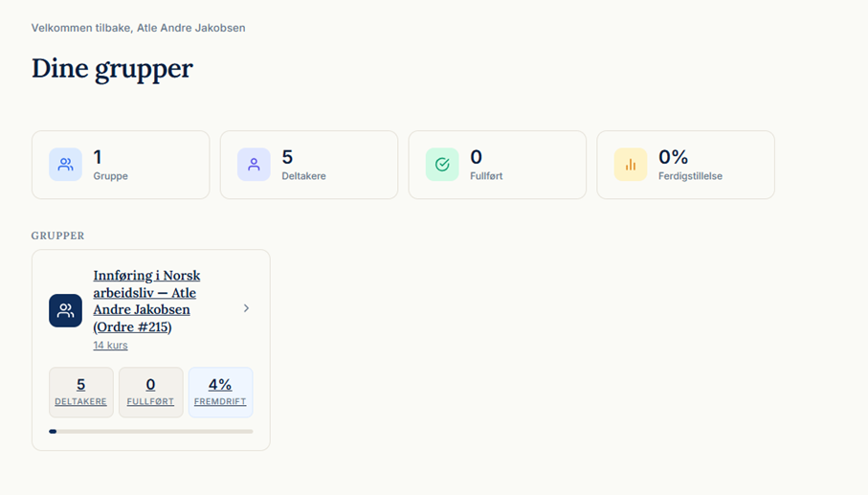The width and height of the screenshot is (868, 495).
Task: Click the 14 kurs link
Action: [110, 345]
